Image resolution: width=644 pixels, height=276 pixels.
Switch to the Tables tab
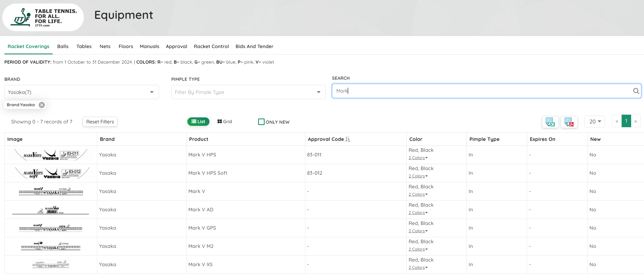[84, 46]
